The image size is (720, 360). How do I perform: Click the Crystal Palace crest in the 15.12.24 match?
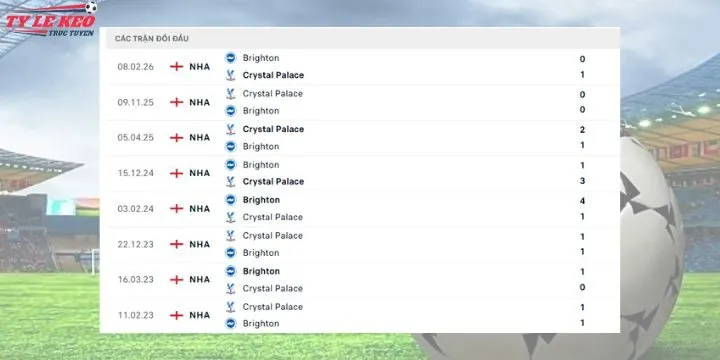(x=231, y=182)
